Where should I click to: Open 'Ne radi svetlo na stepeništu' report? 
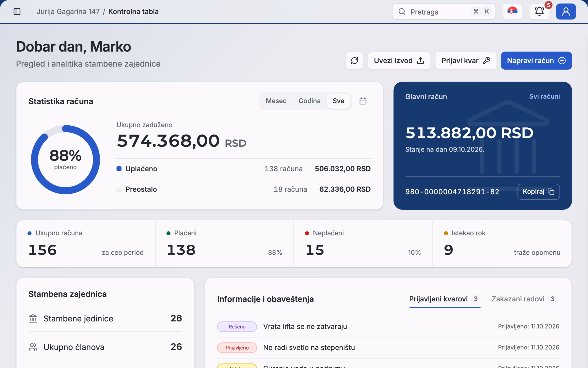309,347
